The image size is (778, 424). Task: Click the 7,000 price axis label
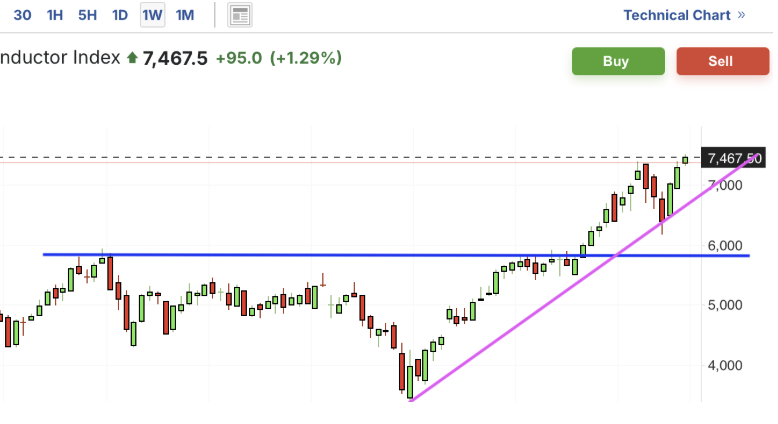726,186
